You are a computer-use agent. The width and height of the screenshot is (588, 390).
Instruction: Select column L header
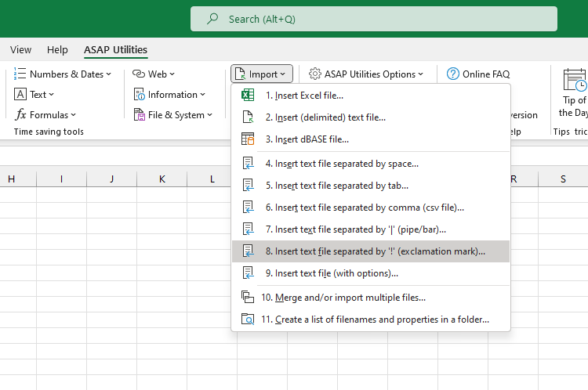(x=212, y=179)
